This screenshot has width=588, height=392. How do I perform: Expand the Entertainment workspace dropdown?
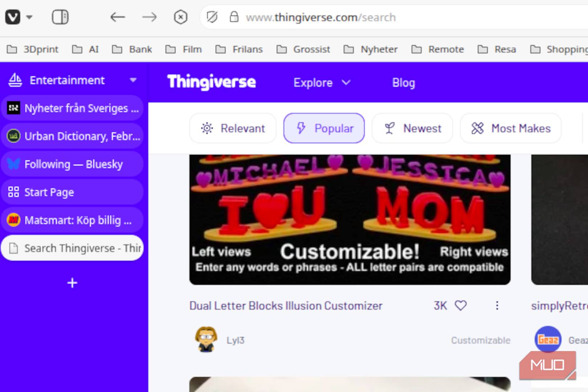pyautogui.click(x=133, y=80)
